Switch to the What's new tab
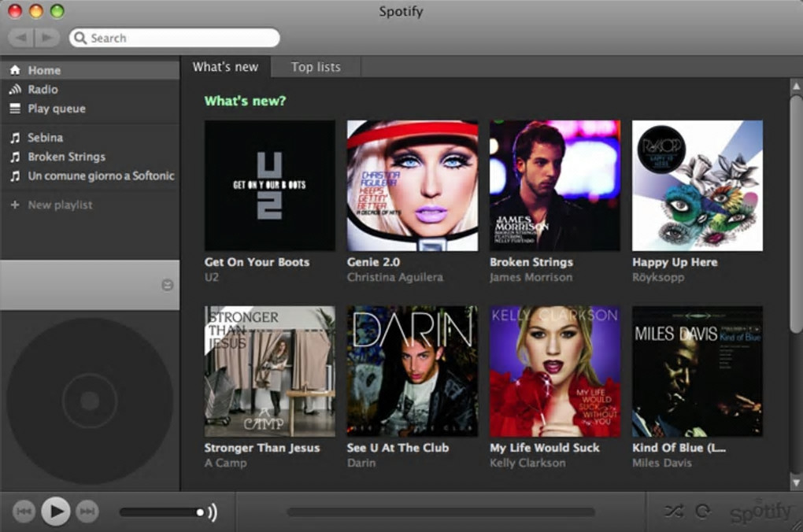Screen dimensions: 803x532 point(225,67)
